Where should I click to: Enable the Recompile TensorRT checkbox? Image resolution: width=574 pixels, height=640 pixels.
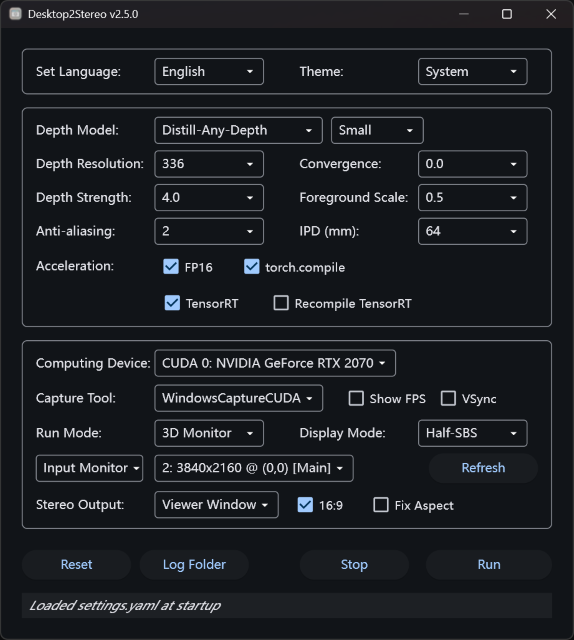click(x=281, y=303)
